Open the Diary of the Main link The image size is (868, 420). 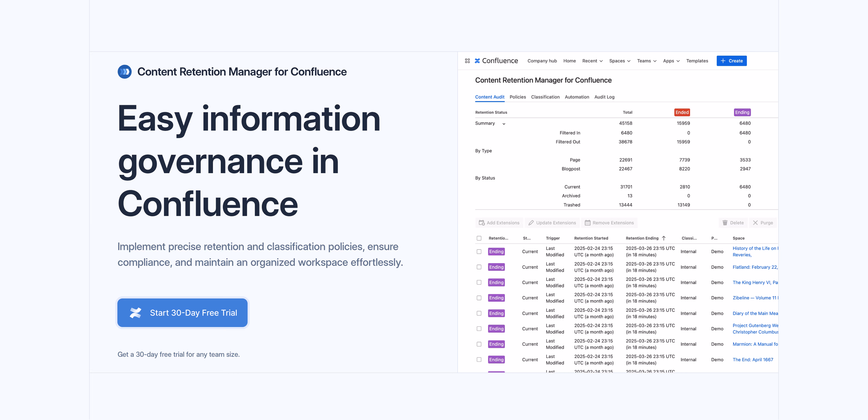click(755, 313)
